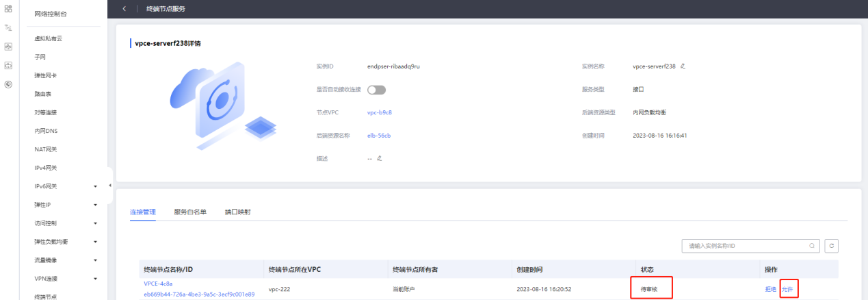The width and height of the screenshot is (868, 300).
Task: Refresh the connection list
Action: (x=832, y=245)
